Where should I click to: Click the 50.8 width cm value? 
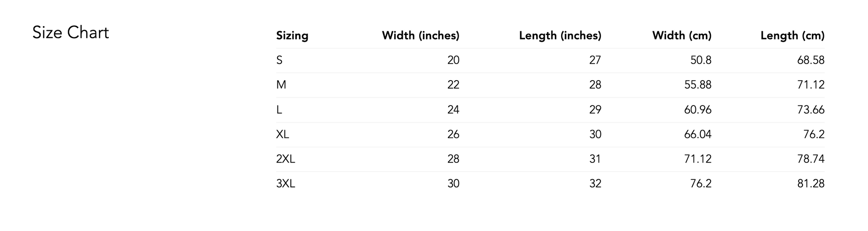tap(701, 60)
